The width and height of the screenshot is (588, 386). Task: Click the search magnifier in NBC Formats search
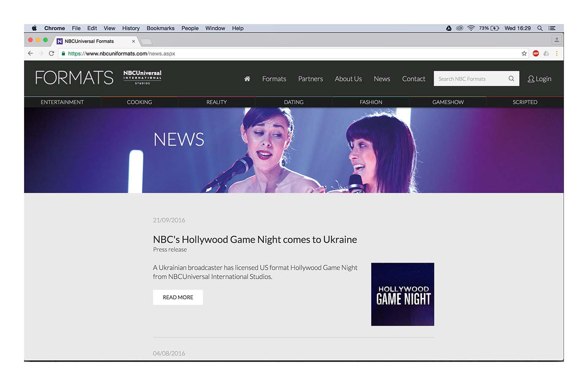pos(511,79)
